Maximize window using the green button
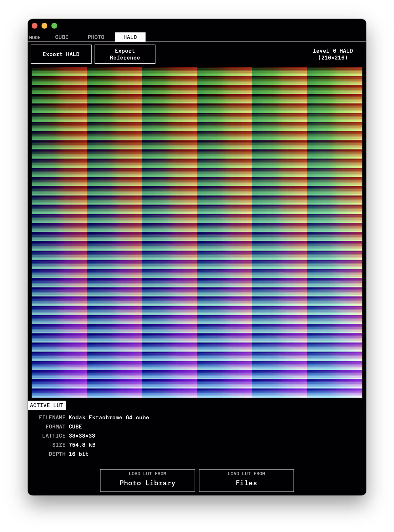The width and height of the screenshot is (394, 532). [54, 26]
